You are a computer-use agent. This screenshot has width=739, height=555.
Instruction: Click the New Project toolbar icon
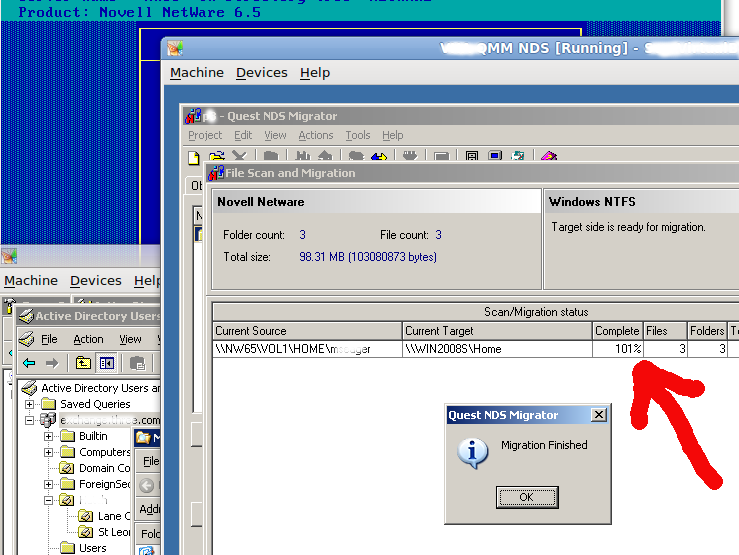point(194,157)
